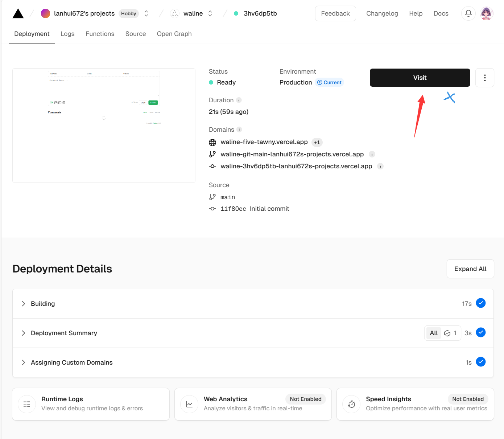Switch to the Open Graph tab
504x439 pixels.
(x=174, y=34)
